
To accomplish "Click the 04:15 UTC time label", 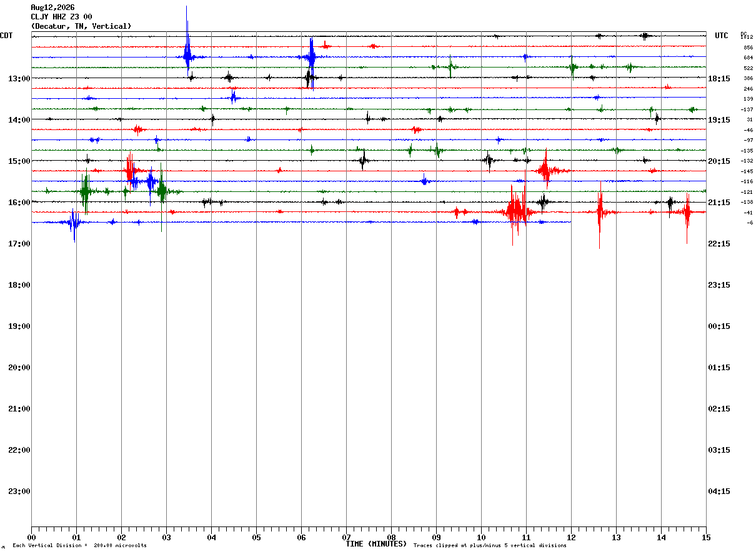I will [720, 491].
